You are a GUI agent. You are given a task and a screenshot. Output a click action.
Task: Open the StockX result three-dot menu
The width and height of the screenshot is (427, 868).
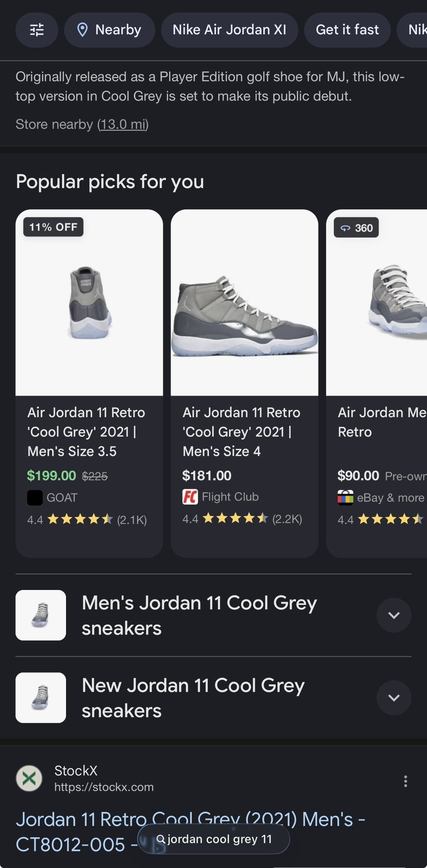coord(405,781)
